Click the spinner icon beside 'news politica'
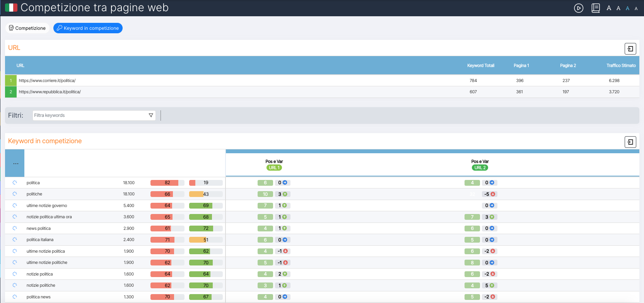The height and width of the screenshot is (303, 644). pos(15,228)
